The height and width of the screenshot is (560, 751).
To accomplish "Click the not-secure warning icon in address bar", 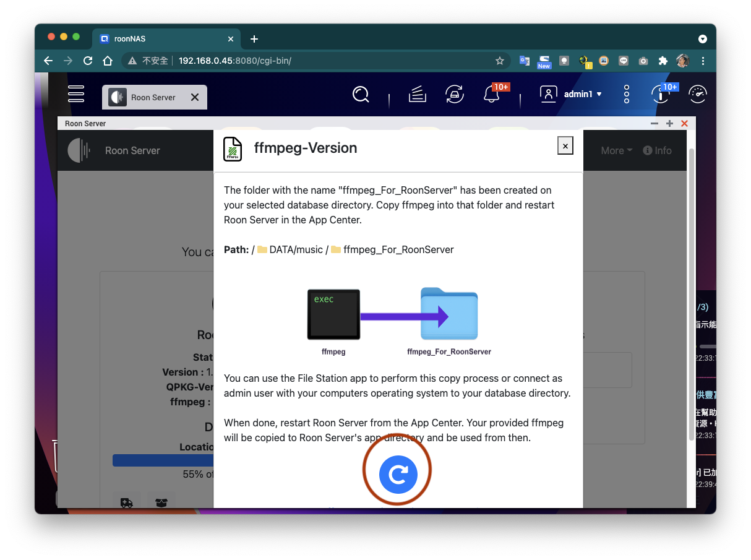I will (x=132, y=61).
